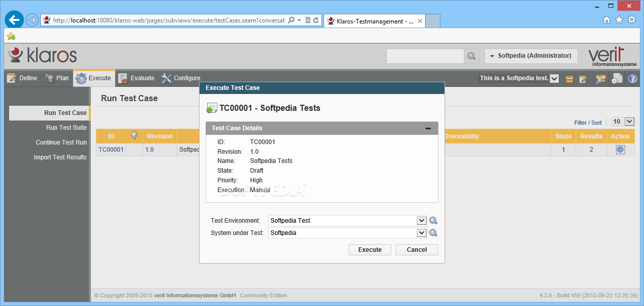Click the add-to-favorites bar star icon
Screen dimensions: 644x306
pos(11,36)
